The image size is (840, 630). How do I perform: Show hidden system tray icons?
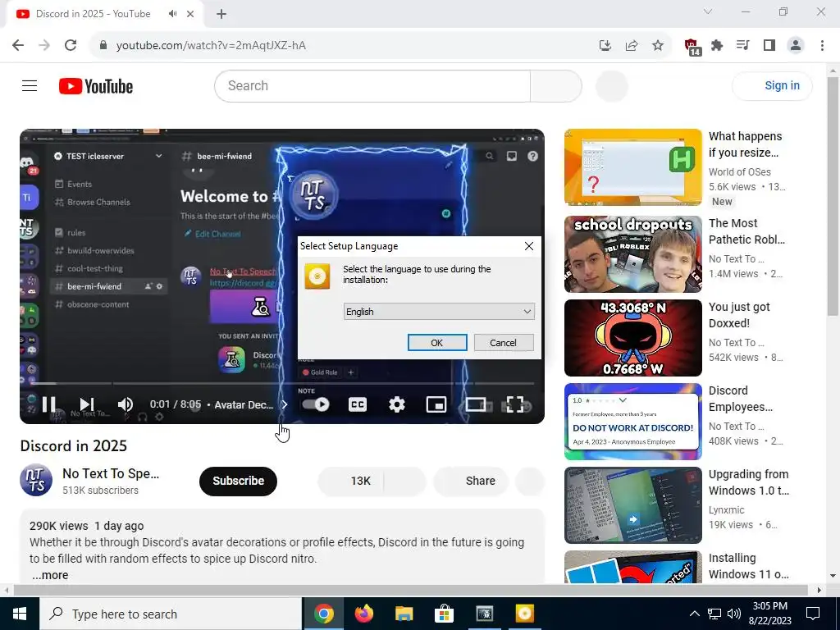(694, 614)
